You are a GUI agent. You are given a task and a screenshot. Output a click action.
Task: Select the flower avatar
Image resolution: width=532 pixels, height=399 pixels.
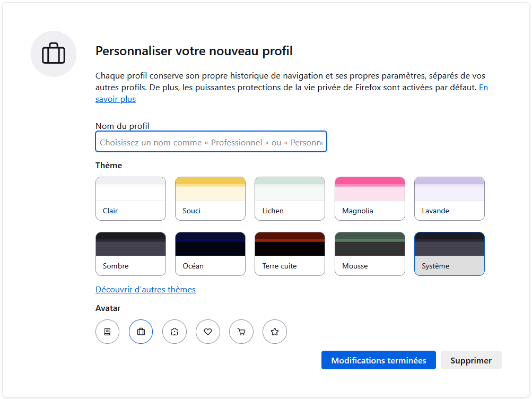click(x=174, y=331)
